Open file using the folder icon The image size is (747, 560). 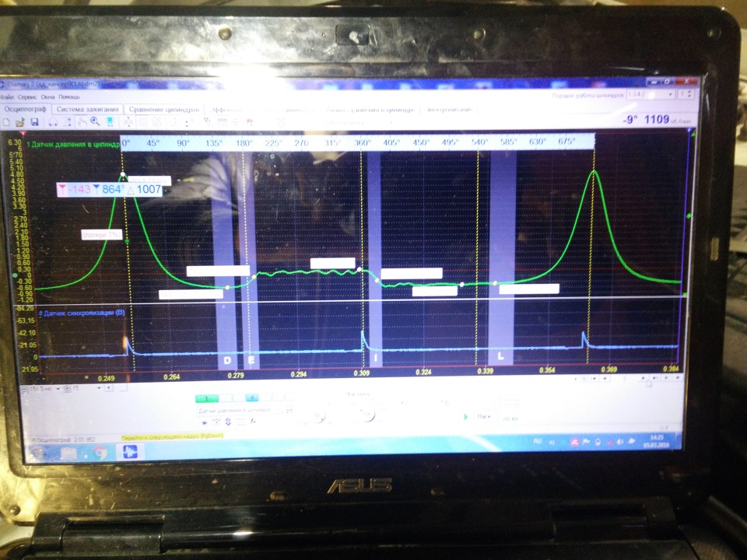click(20, 123)
